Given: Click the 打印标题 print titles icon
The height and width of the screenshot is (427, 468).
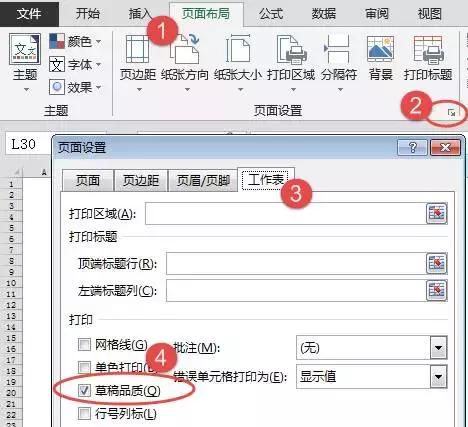Looking at the screenshot, I should [x=428, y=49].
